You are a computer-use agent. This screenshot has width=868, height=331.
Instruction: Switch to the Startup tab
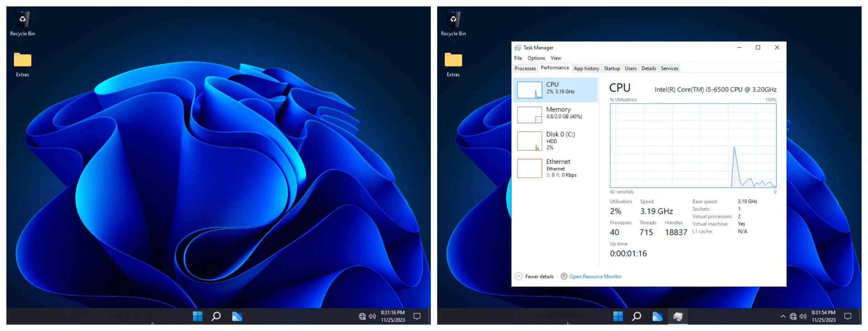pyautogui.click(x=612, y=69)
